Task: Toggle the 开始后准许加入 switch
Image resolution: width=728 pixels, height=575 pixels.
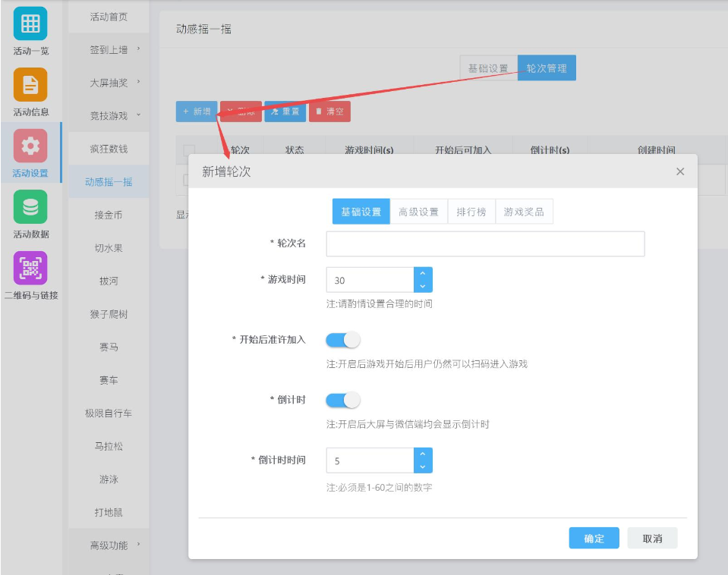Action: pos(343,340)
